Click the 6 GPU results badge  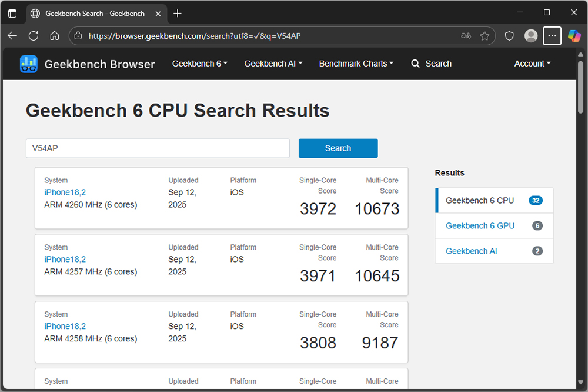click(x=537, y=225)
